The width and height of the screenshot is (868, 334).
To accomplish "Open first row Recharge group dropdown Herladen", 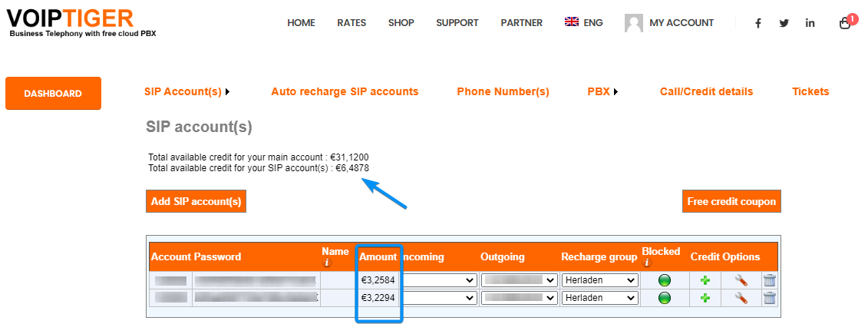I will [600, 280].
